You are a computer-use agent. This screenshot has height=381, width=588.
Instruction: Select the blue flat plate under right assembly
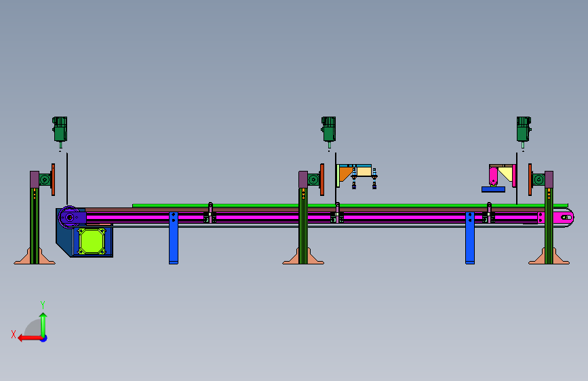493,189
